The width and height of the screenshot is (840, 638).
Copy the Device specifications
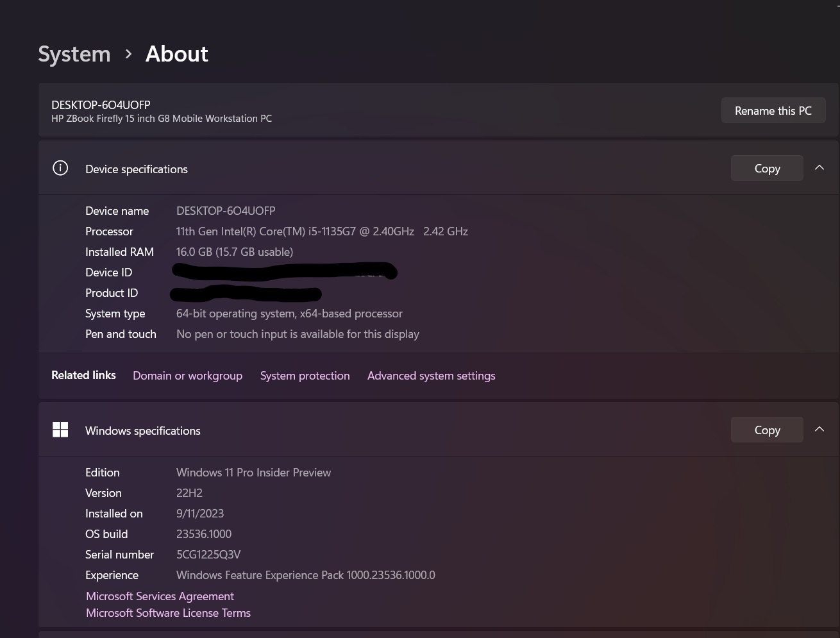tap(767, 168)
